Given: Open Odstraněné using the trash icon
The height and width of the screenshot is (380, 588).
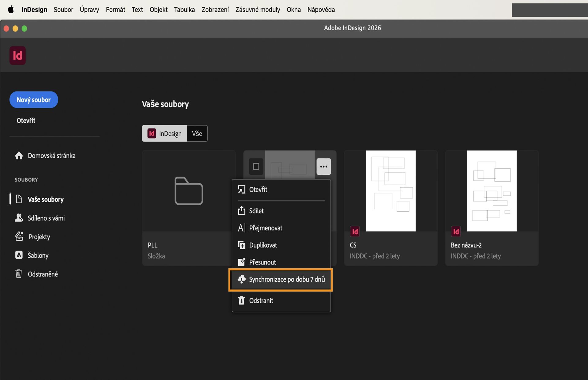Looking at the screenshot, I should [x=19, y=274].
